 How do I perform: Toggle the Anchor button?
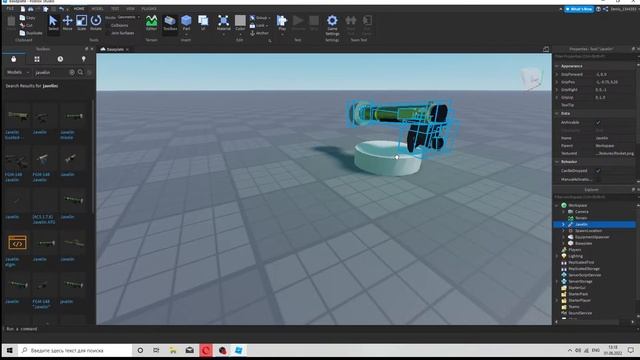pyautogui.click(x=259, y=33)
